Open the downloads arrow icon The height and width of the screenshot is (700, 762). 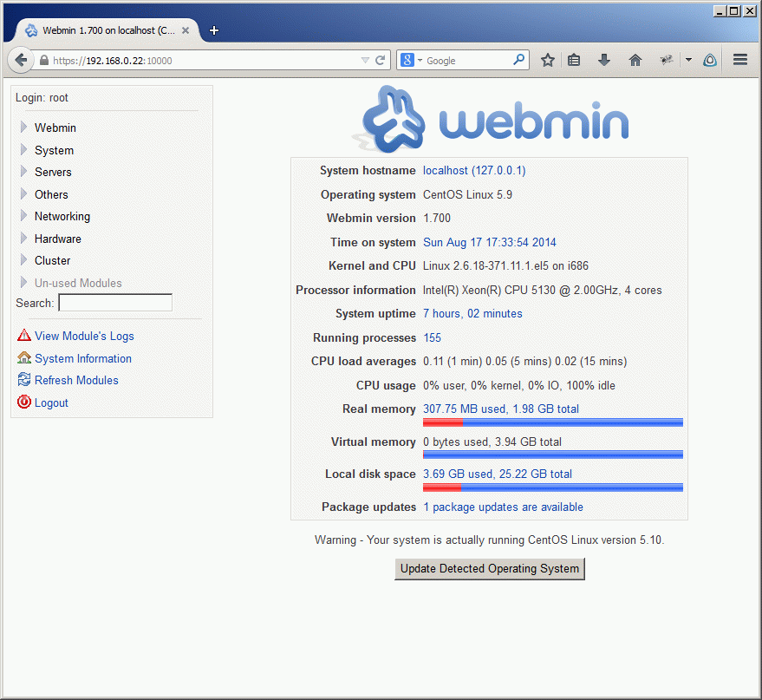pyautogui.click(x=604, y=60)
